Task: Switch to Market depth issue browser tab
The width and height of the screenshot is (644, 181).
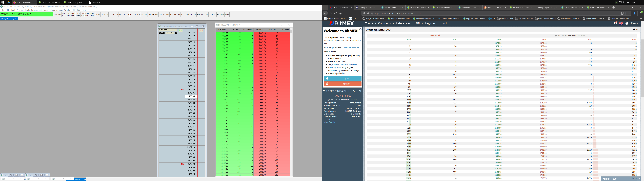Action: (x=417, y=8)
